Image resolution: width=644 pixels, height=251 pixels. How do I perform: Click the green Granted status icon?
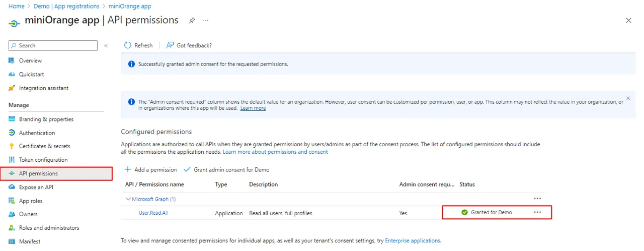tap(464, 212)
